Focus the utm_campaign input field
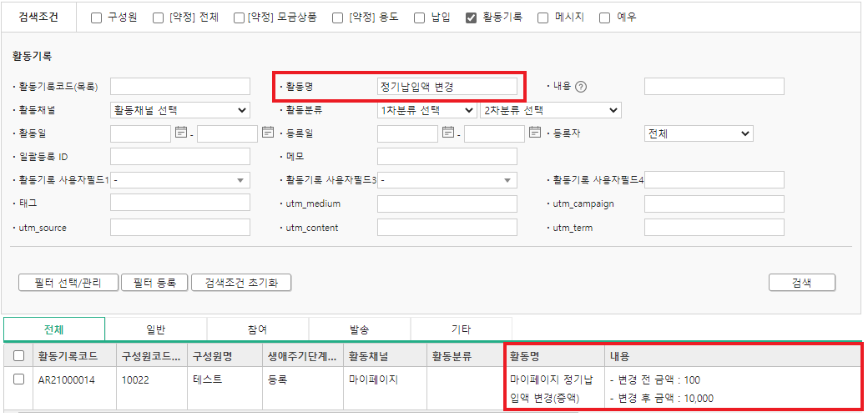The width and height of the screenshot is (868, 417). pyautogui.click(x=714, y=203)
